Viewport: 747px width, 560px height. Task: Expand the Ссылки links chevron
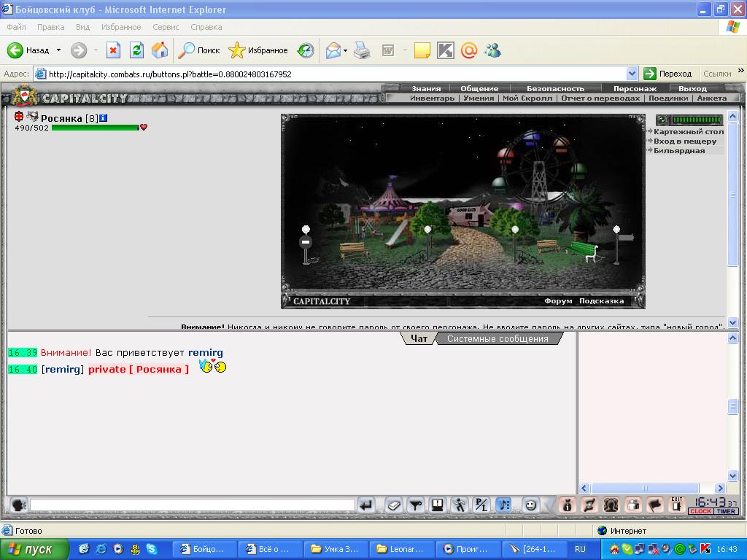[741, 71]
